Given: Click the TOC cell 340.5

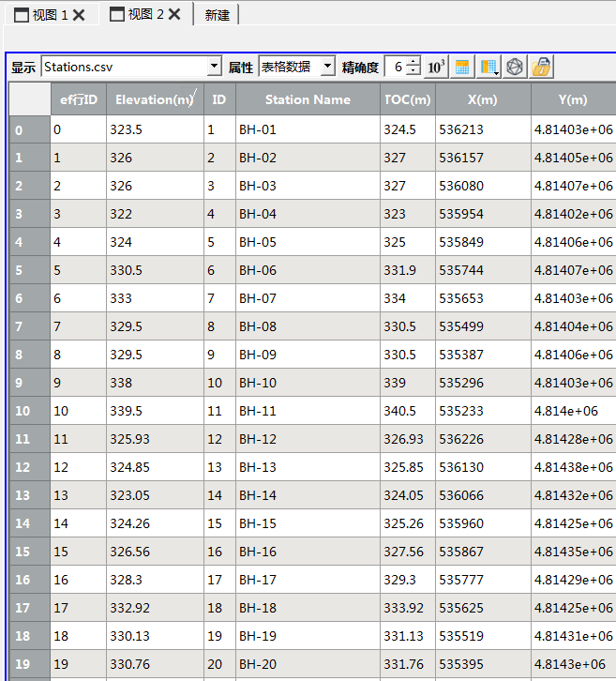Looking at the screenshot, I should click(408, 411).
